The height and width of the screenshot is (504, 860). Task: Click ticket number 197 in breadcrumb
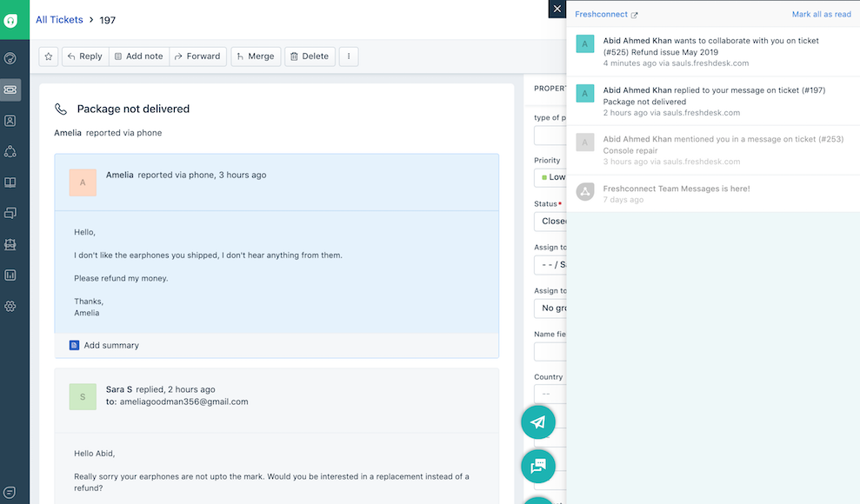point(108,20)
